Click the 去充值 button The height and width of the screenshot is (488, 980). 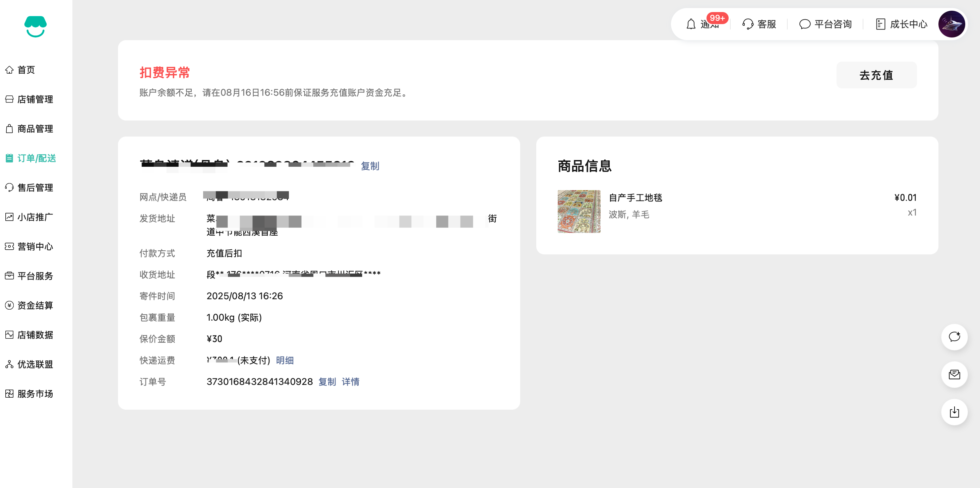tap(876, 75)
